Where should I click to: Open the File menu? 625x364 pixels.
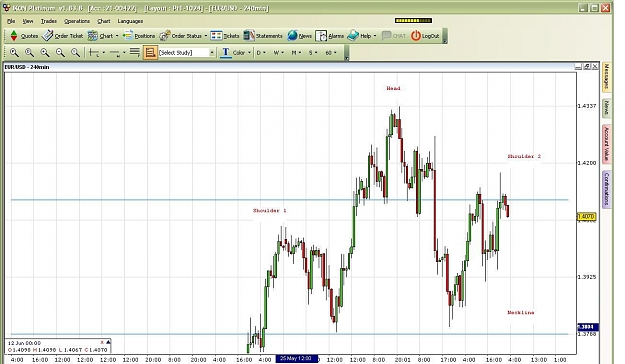[x=11, y=21]
